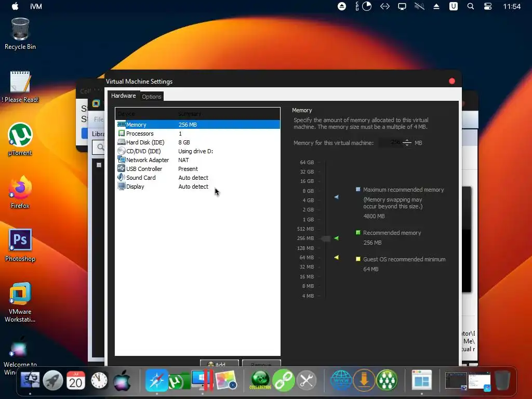Open Control Center toggles in the menu bar
The width and height of the screenshot is (532, 399).
pyautogui.click(x=487, y=6)
